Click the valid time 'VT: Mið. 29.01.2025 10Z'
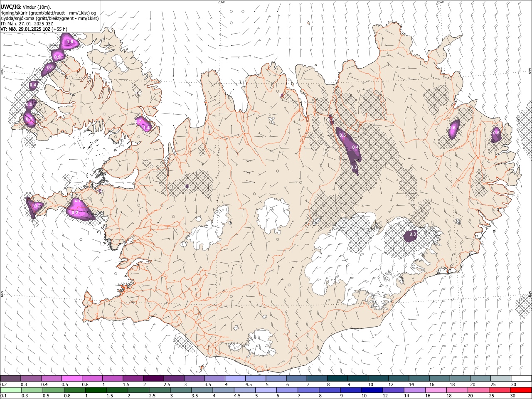This screenshot has height=399, width=532. tap(25, 29)
